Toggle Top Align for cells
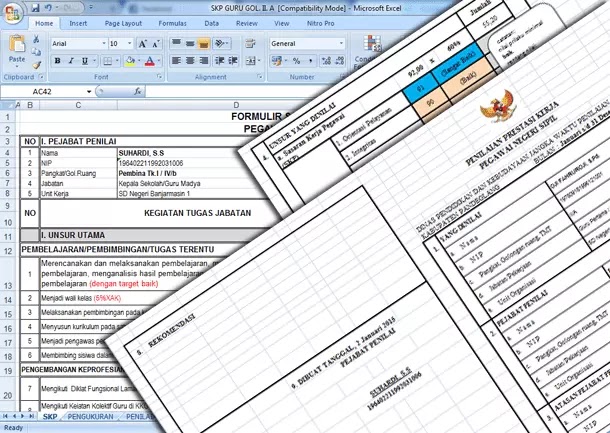The image size is (610, 433). [176, 43]
